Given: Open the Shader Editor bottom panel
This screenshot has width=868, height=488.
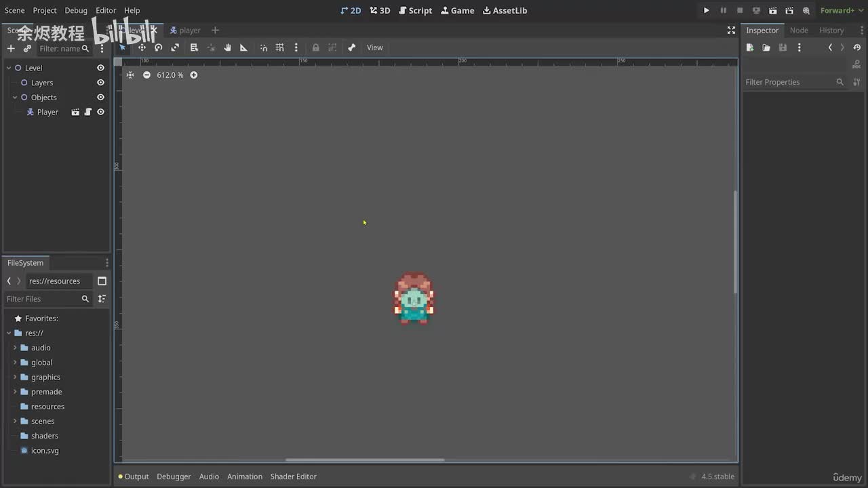Looking at the screenshot, I should 294,476.
